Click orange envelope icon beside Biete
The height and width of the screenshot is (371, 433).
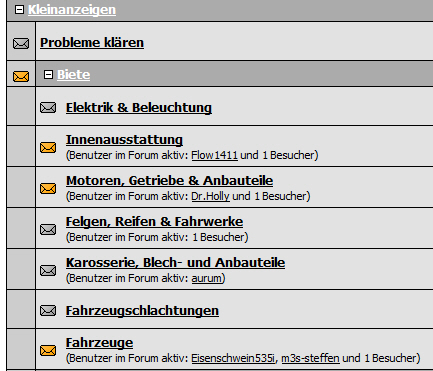click(x=21, y=76)
